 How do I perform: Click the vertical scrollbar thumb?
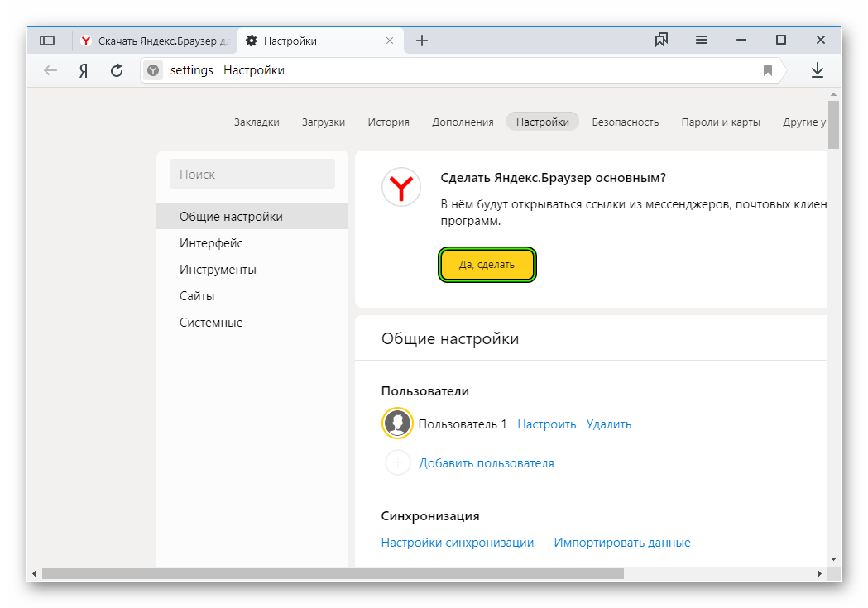click(x=834, y=124)
